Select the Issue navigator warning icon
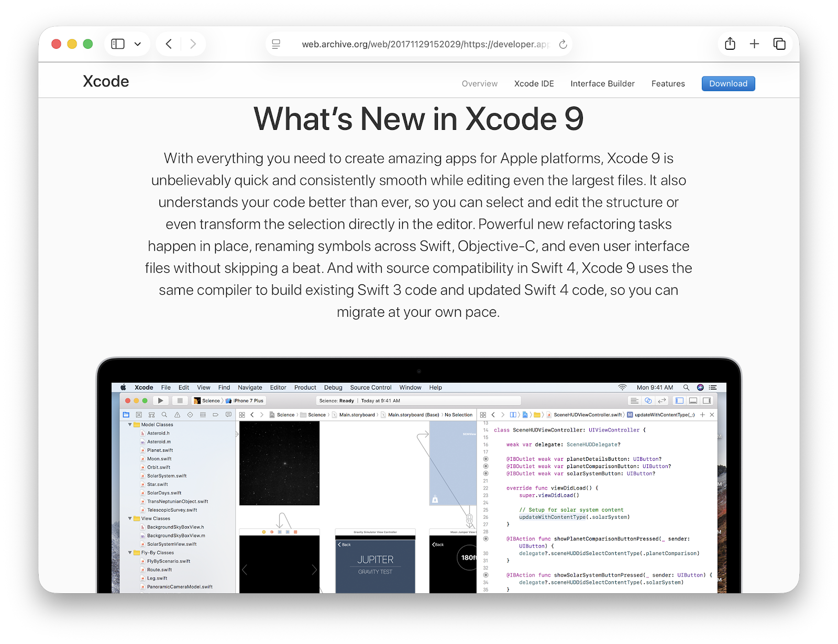Viewport: 838px width, 644px height. [x=177, y=415]
